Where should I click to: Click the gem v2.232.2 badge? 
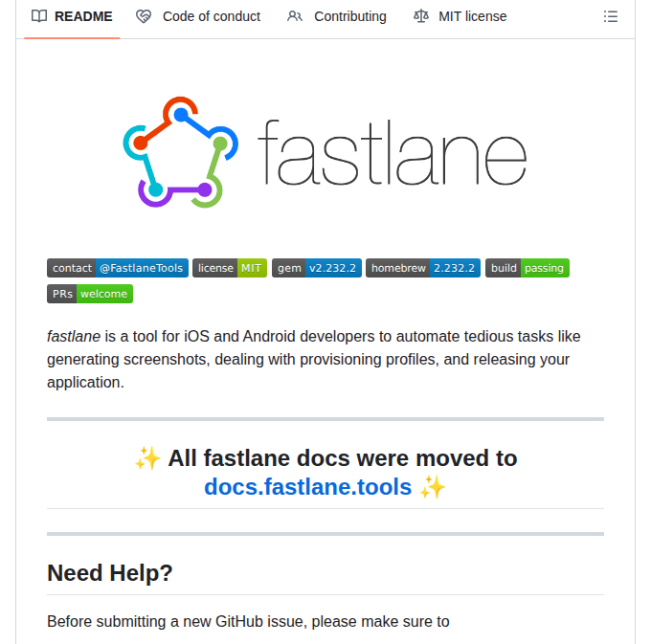pyautogui.click(x=317, y=268)
